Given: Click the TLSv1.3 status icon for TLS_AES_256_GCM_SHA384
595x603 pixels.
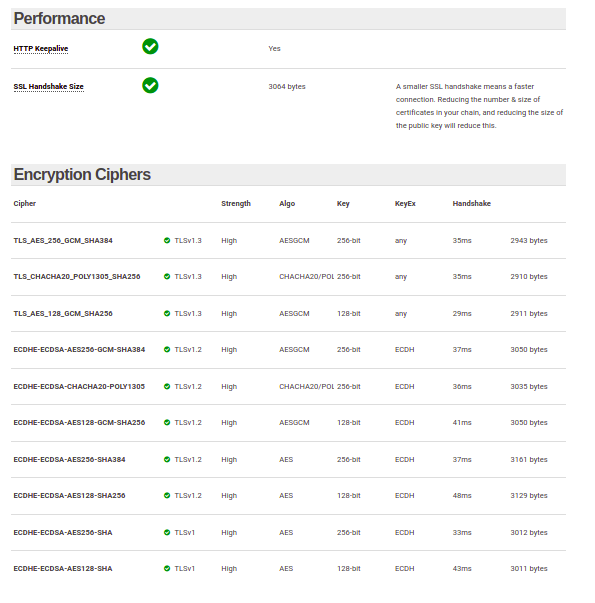Looking at the screenshot, I should coord(167,240).
